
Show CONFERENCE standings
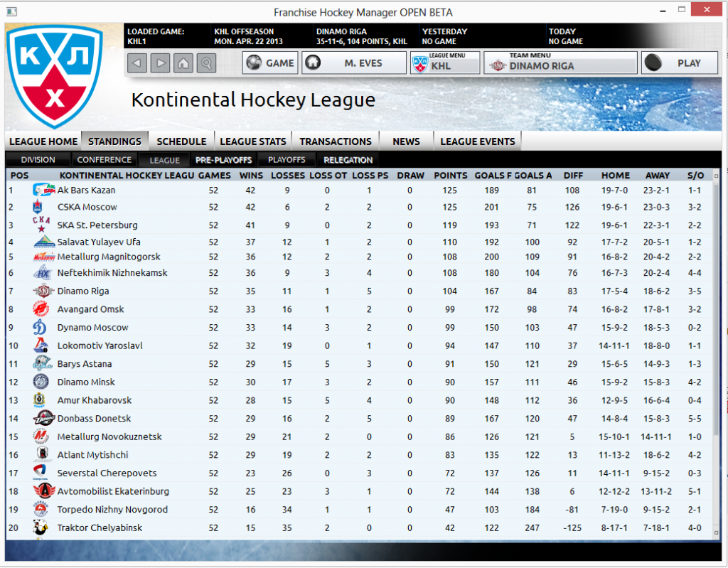(104, 160)
